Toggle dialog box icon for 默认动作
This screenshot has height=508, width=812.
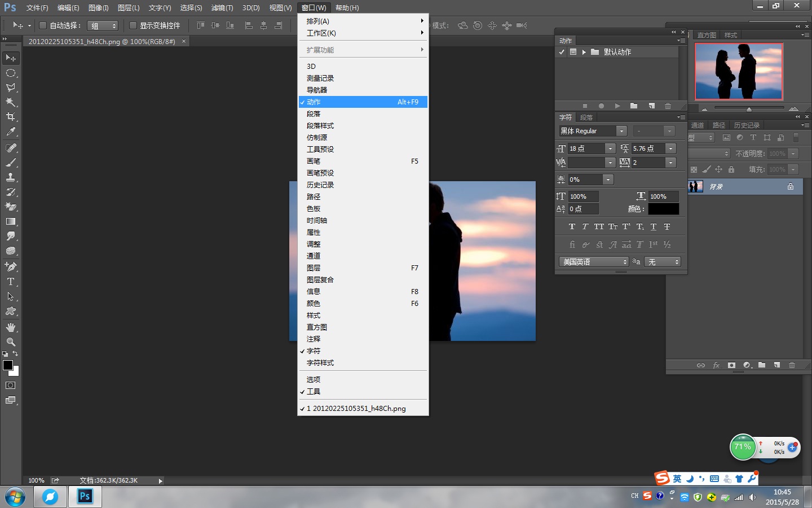coord(573,52)
